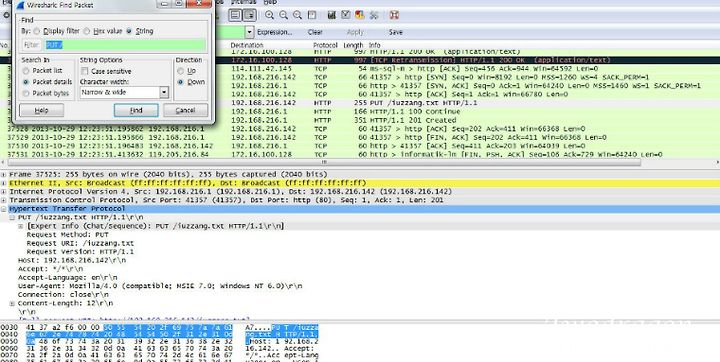The image size is (720, 362).
Task: Select Packet list search option
Action: (26, 71)
